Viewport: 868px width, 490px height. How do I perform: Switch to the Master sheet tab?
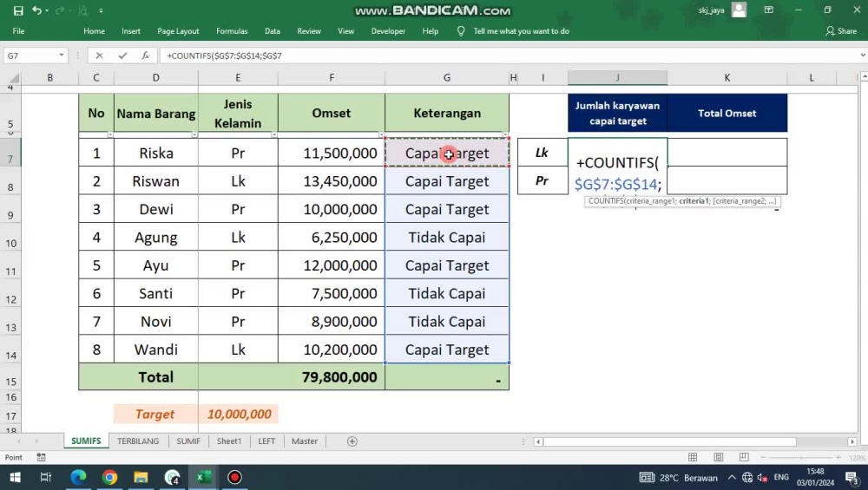pos(305,441)
